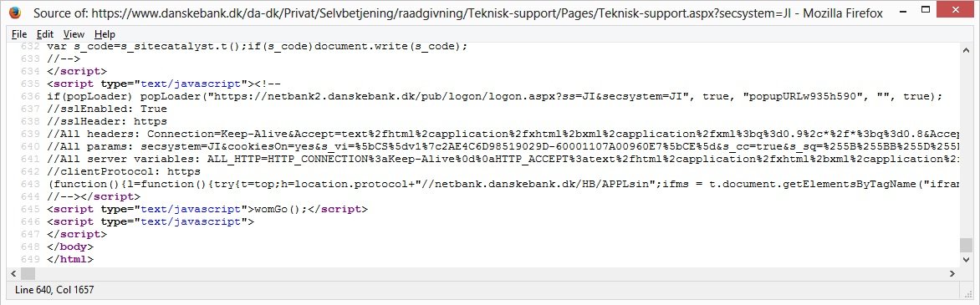The image size is (980, 305).
Task: Click the vertical scrollbar up arrow
Action: (967, 48)
